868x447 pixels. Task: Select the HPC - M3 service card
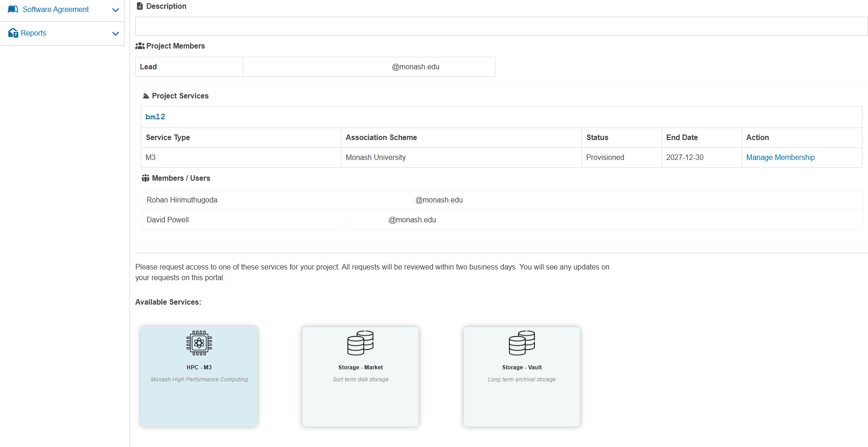(x=199, y=398)
